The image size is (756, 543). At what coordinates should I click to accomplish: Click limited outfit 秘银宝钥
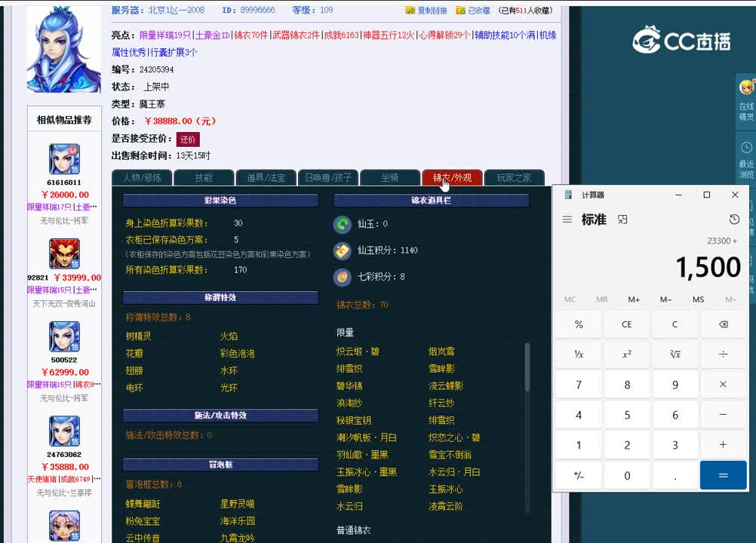pos(353,420)
